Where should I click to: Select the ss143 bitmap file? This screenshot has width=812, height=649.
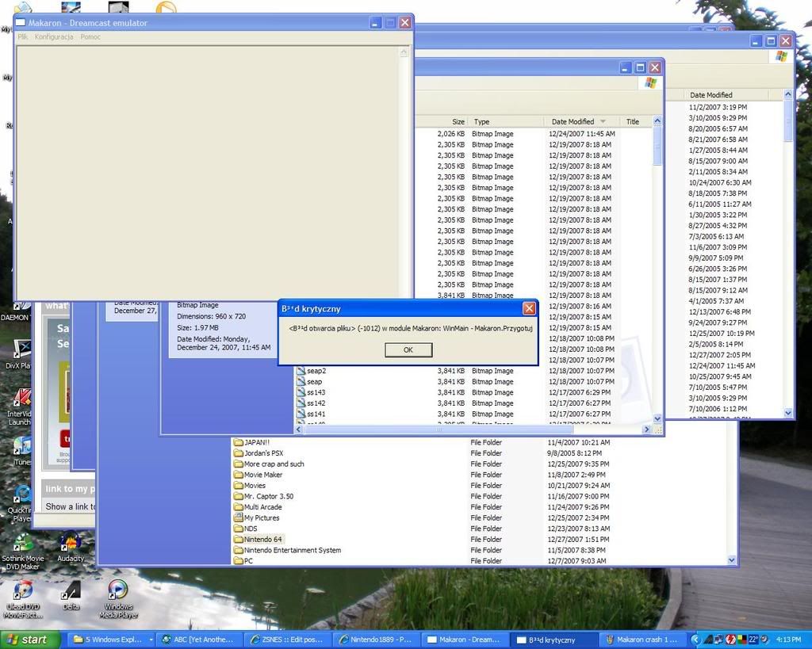[311, 392]
